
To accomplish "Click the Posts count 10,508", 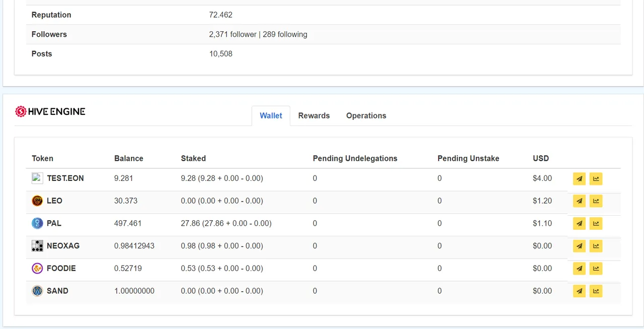I will point(221,54).
